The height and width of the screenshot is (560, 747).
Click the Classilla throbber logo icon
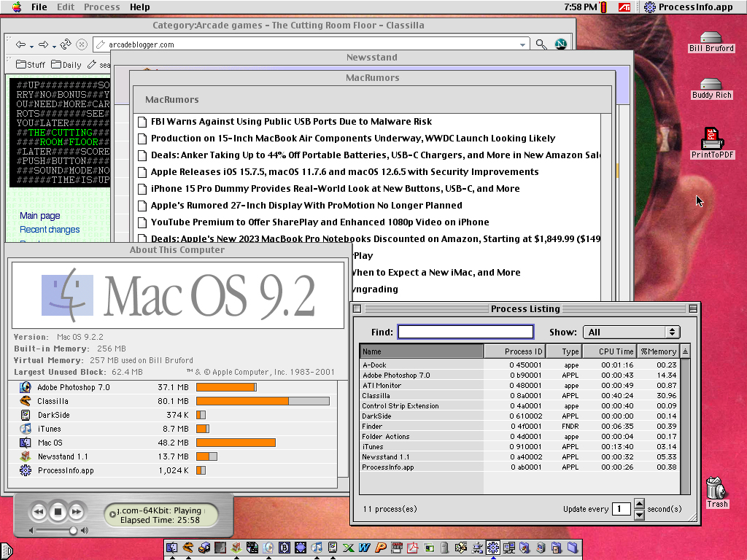(x=561, y=44)
